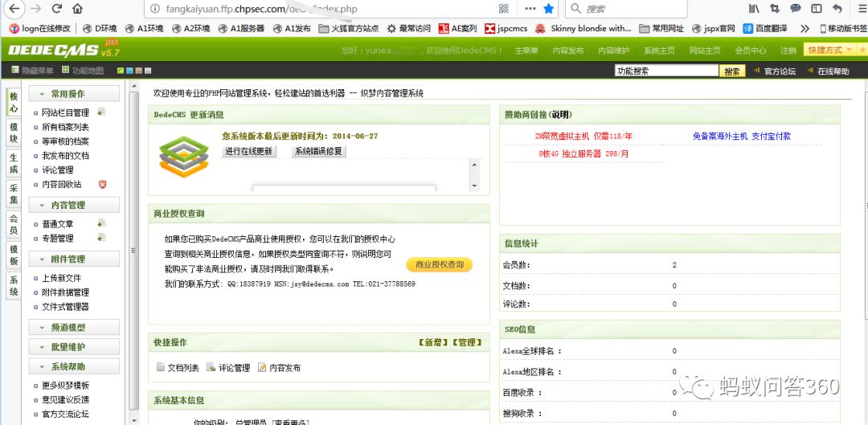Toggle the browser sidebar icon
This screenshot has height=425, width=868.
[x=817, y=8]
